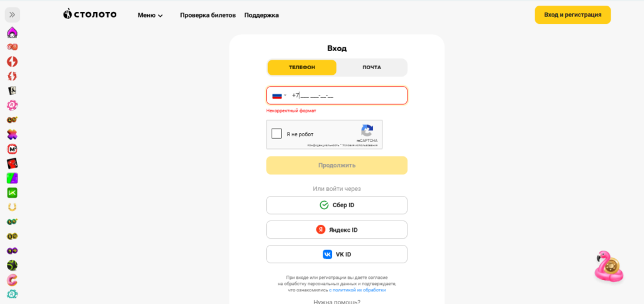Open the red M lottery icon

pos(13,149)
